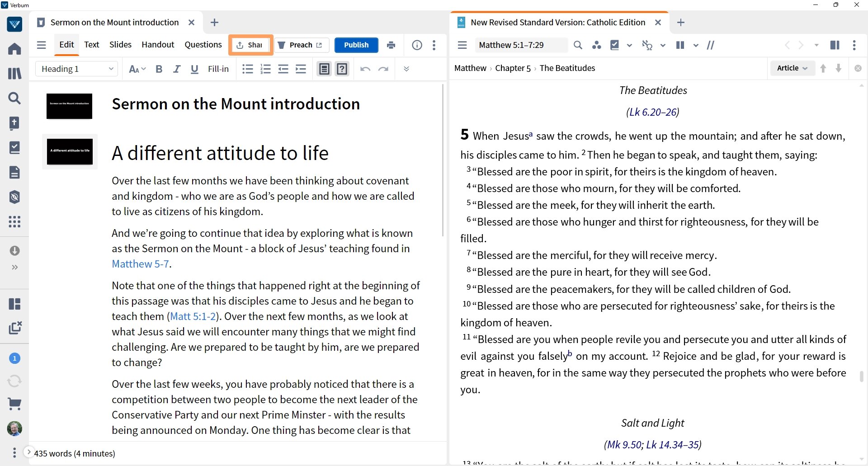Screen dimensions: 868x466
Task: Redo the last edit
Action: tap(383, 69)
